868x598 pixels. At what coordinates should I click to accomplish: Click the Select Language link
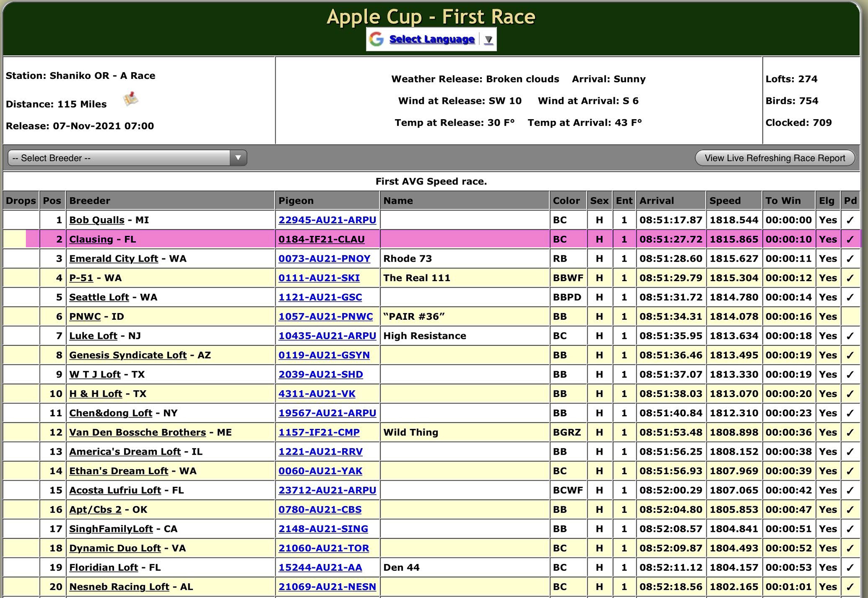(431, 39)
